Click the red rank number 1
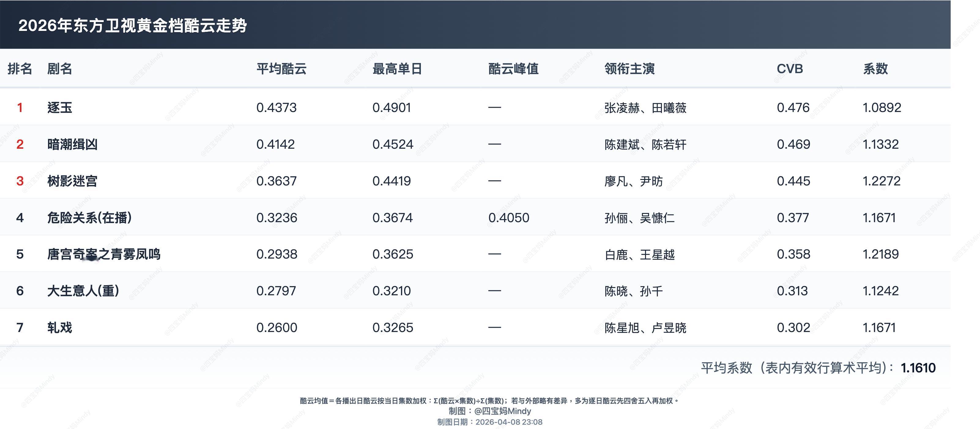Image resolution: width=980 pixels, height=429 pixels. tap(20, 108)
